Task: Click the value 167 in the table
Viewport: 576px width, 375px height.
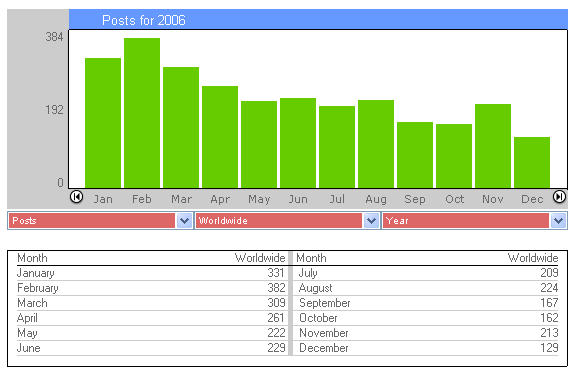Action: (x=549, y=303)
